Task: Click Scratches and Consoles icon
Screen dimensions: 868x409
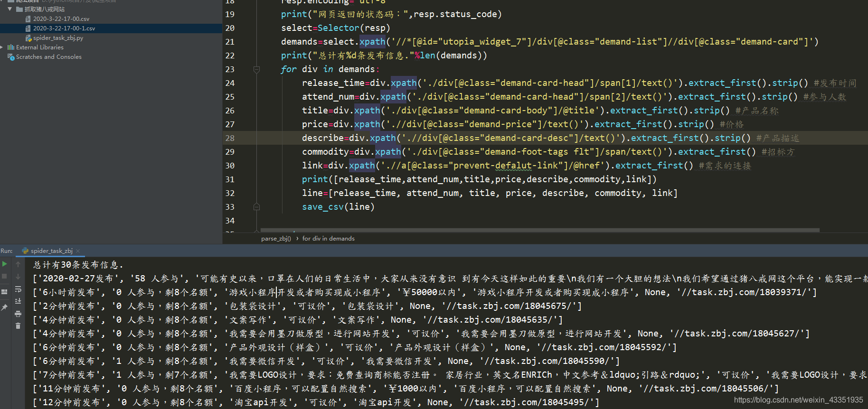Action: 11,57
